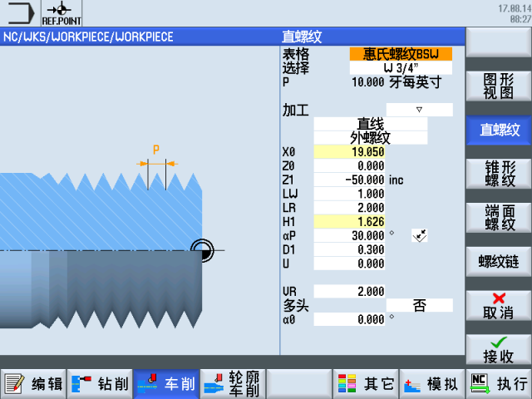
Task: Open the 选择 thread size W 3/4" field
Action: click(x=401, y=68)
